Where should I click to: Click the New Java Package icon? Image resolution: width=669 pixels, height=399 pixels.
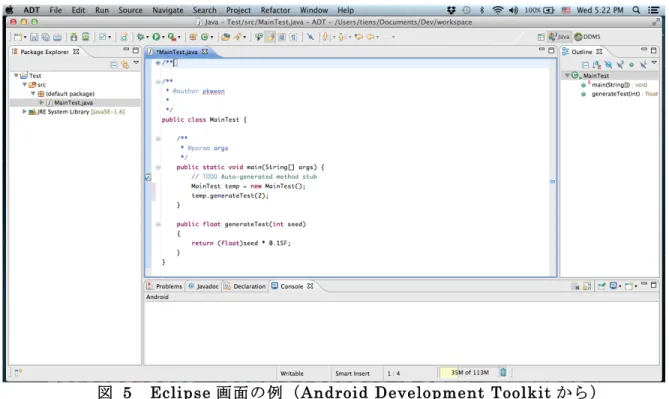click(x=193, y=37)
